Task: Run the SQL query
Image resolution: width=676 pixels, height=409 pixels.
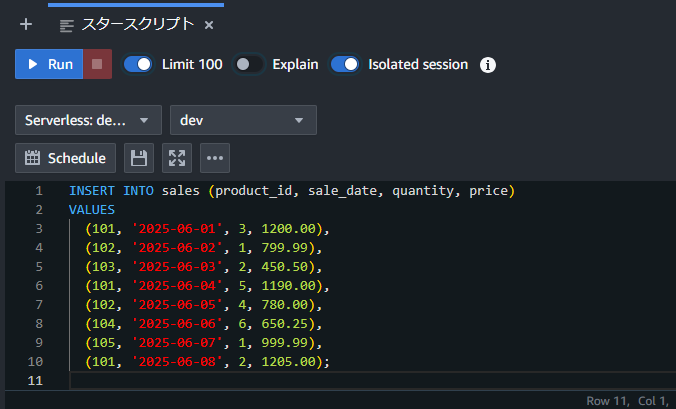Action: (49, 64)
